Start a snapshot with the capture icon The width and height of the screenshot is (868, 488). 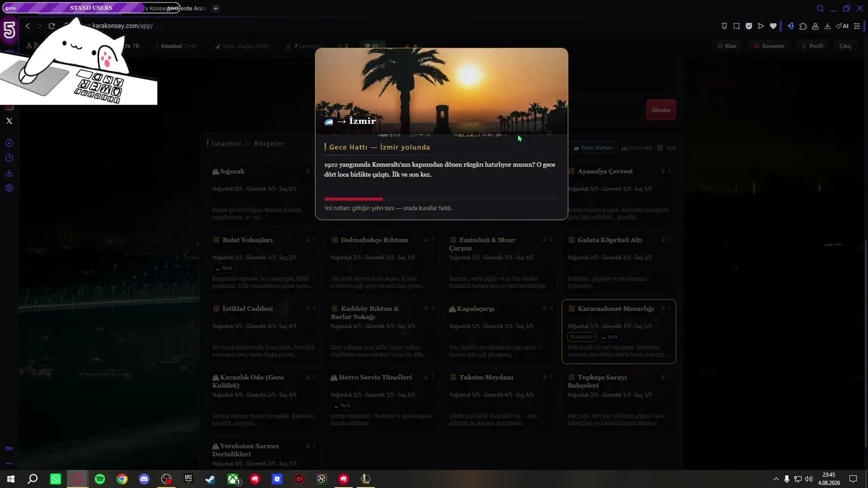coord(736,26)
